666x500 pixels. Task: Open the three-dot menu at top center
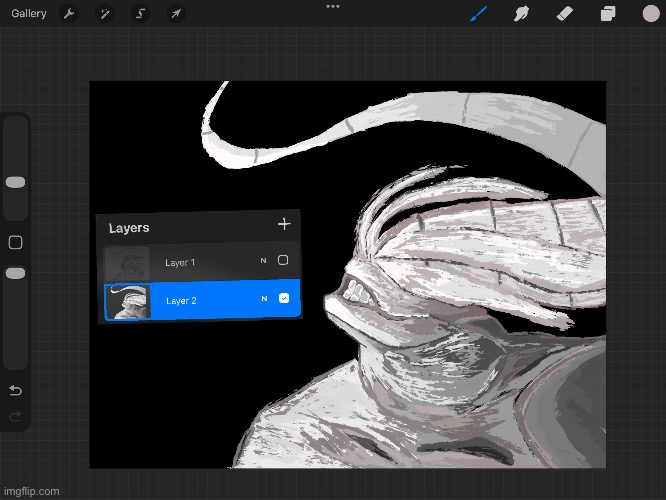pyautogui.click(x=333, y=6)
